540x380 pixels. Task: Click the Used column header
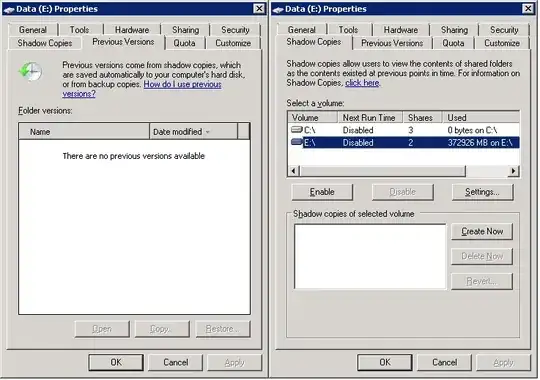click(x=481, y=117)
